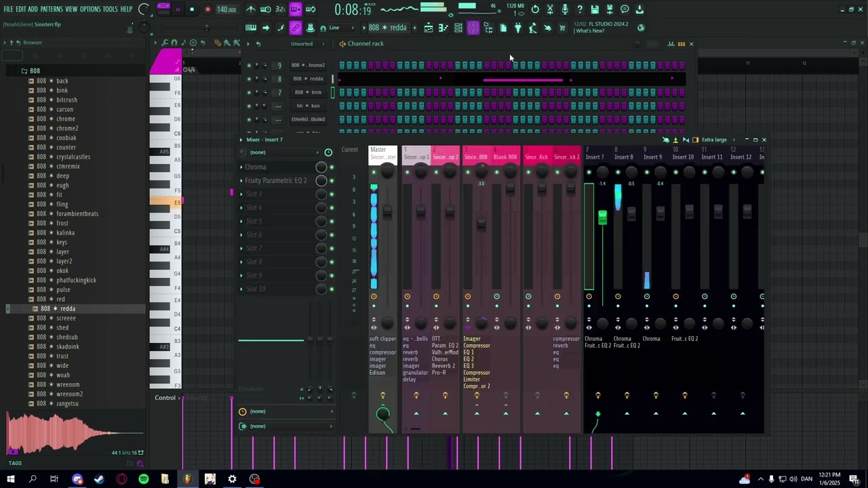This screenshot has width=868, height=488.
Task: Open the one-click audio recording microphone icon
Action: point(565,9)
